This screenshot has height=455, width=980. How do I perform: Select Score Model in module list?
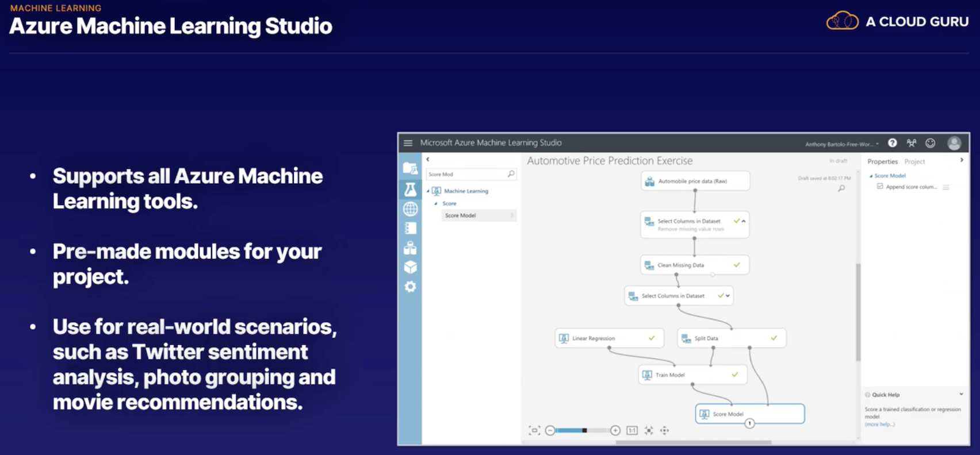461,215
